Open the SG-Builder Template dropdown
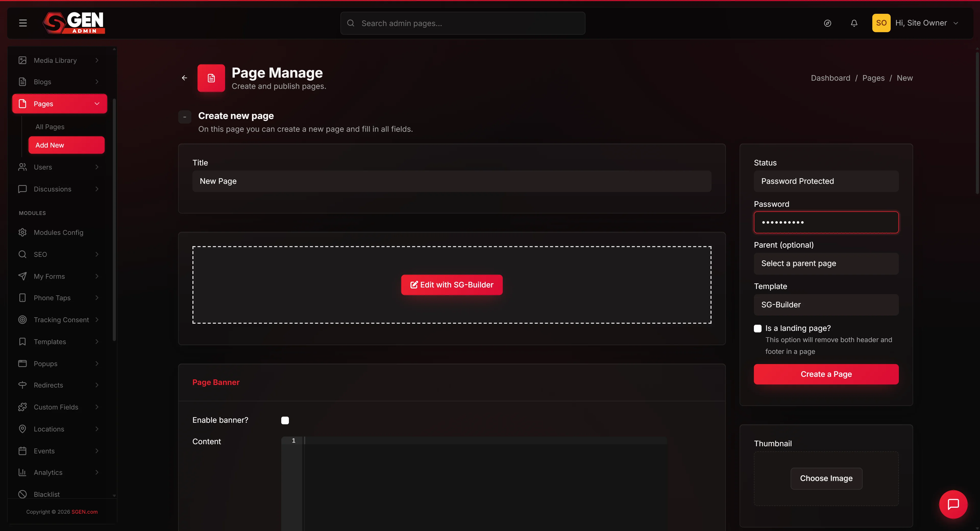The image size is (980, 531). point(826,305)
